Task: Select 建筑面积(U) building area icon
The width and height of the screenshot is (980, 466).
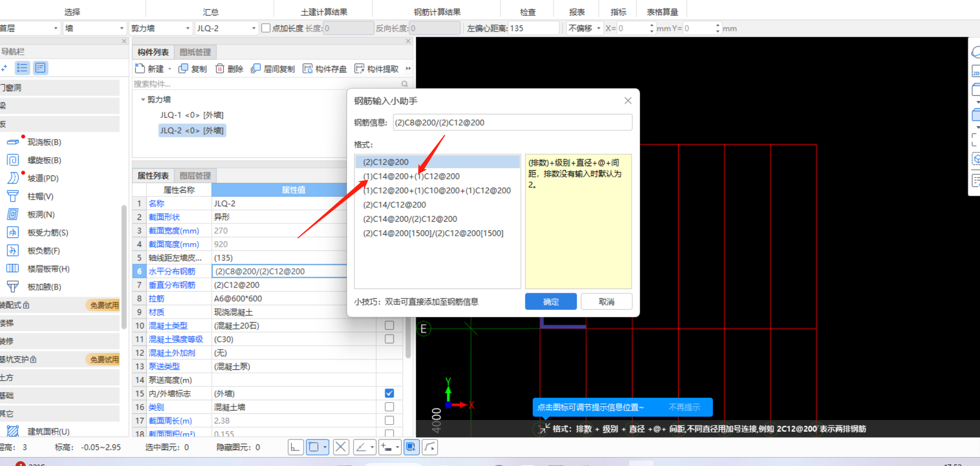Action: [12, 431]
